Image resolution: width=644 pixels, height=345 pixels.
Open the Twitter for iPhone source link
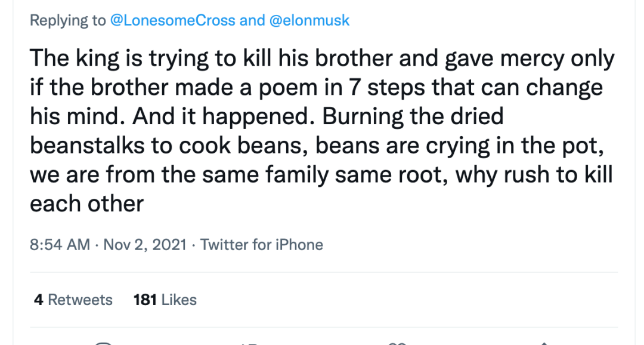[261, 245]
